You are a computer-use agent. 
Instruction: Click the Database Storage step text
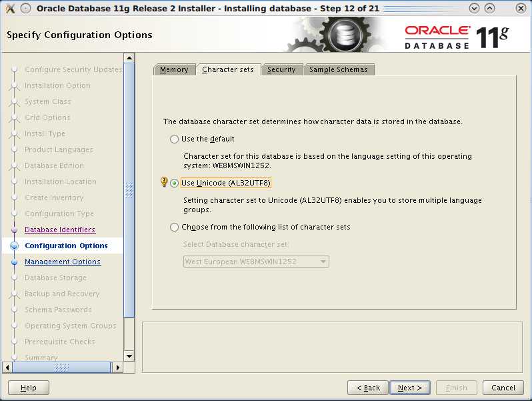[55, 278]
